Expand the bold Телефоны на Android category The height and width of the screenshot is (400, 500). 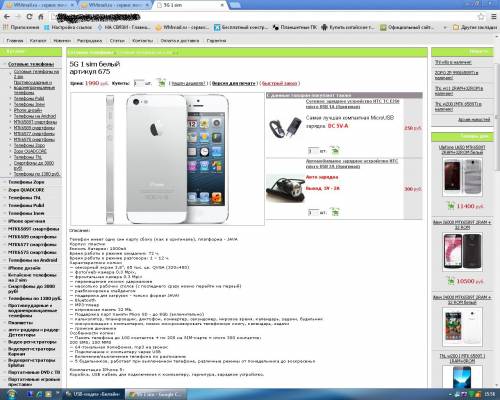pos(33,260)
